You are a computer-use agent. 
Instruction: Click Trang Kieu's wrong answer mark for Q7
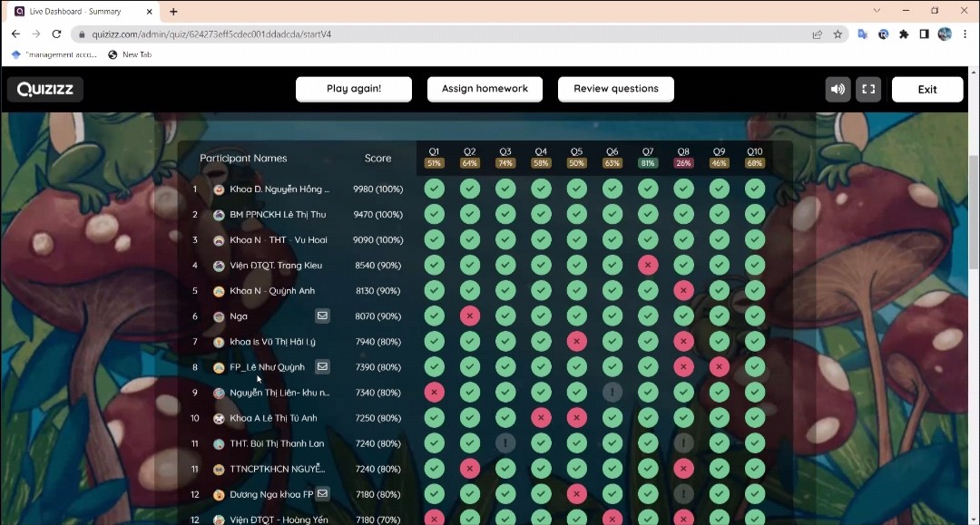click(648, 266)
